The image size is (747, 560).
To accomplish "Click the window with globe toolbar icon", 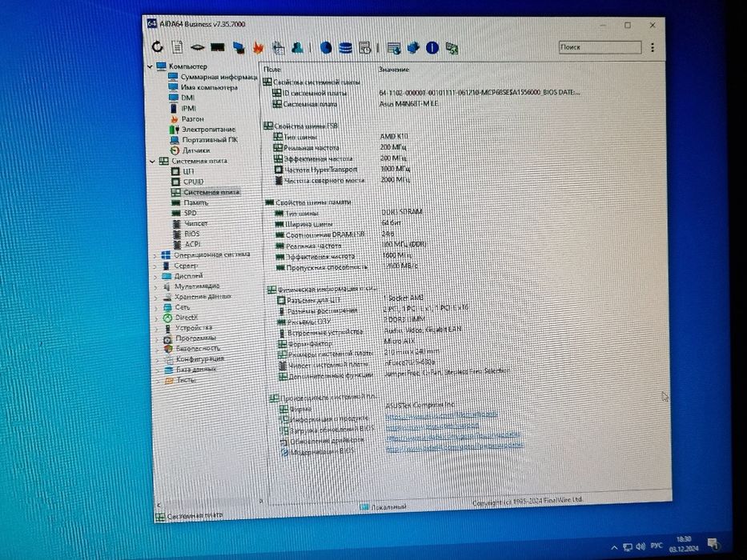I will click(x=393, y=48).
